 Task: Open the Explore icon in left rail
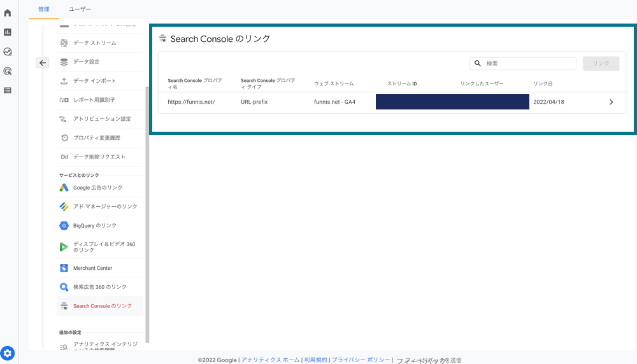[x=7, y=52]
